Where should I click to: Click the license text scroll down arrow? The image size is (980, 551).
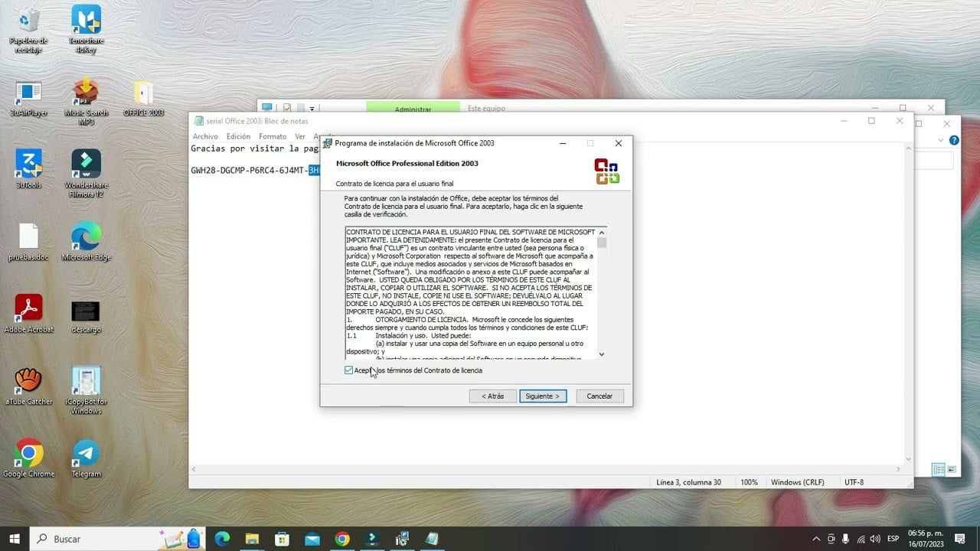coord(602,354)
